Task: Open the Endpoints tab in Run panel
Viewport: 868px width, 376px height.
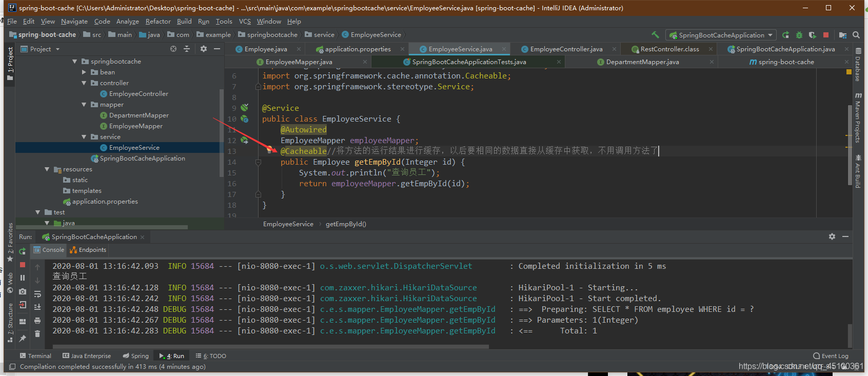Action: [x=88, y=250]
